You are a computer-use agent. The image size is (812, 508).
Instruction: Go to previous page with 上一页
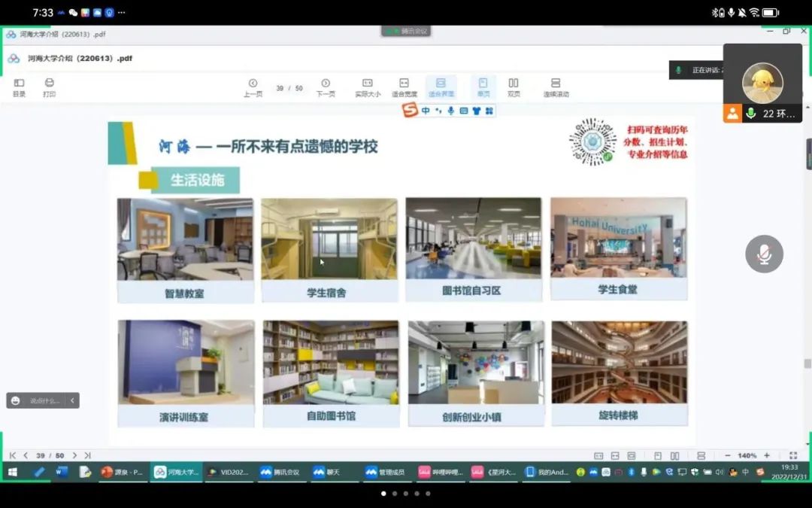pos(253,87)
